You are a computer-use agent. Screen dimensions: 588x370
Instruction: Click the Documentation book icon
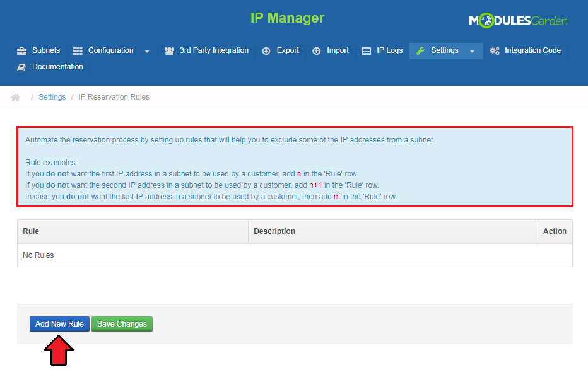21,67
